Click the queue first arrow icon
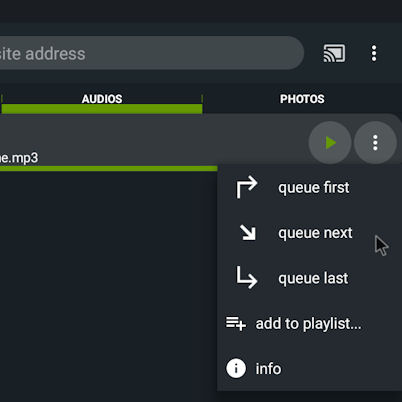Viewport: 402px width, 402px height. coord(247,188)
